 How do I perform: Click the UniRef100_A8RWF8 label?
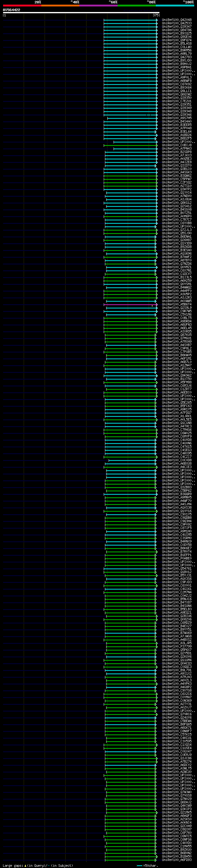(177, 81)
